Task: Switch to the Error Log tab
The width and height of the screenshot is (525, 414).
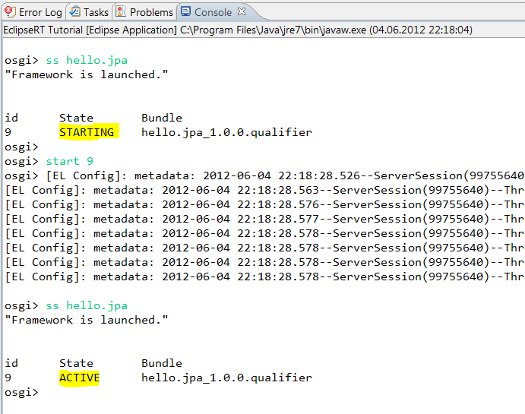Action: click(x=41, y=12)
